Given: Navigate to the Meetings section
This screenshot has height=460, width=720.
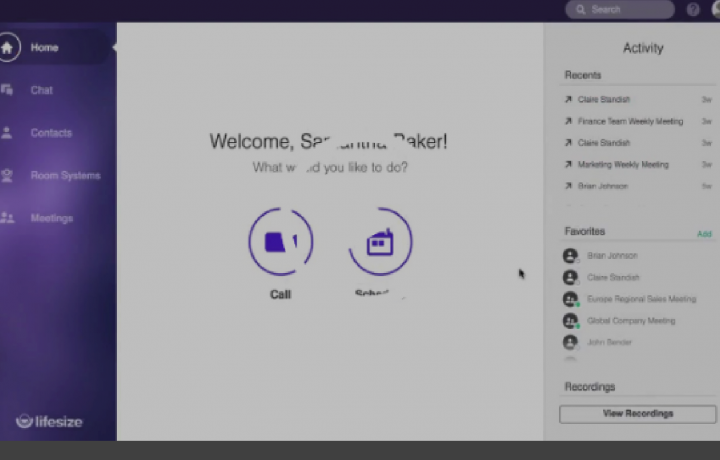Looking at the screenshot, I should coord(52,218).
